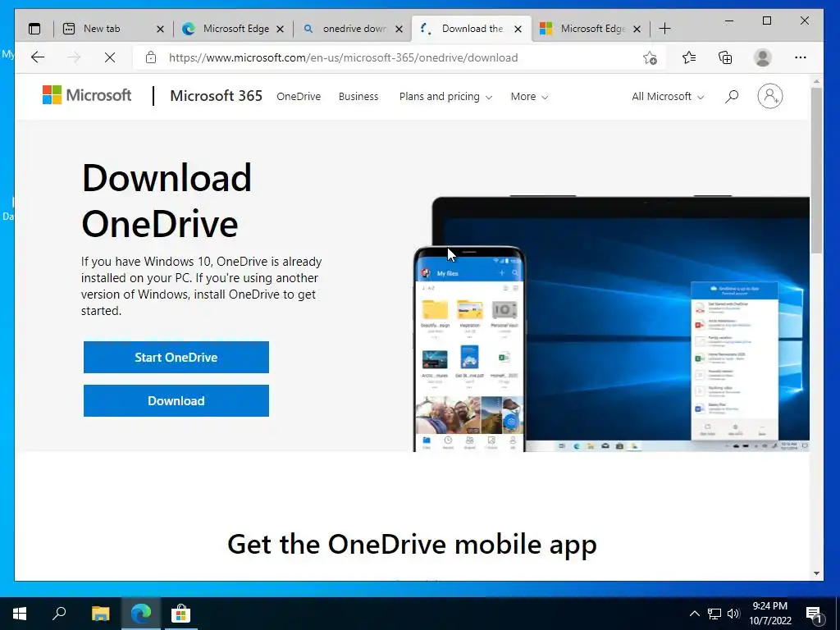Open the Business nav link
This screenshot has width=840, height=630.
[358, 97]
